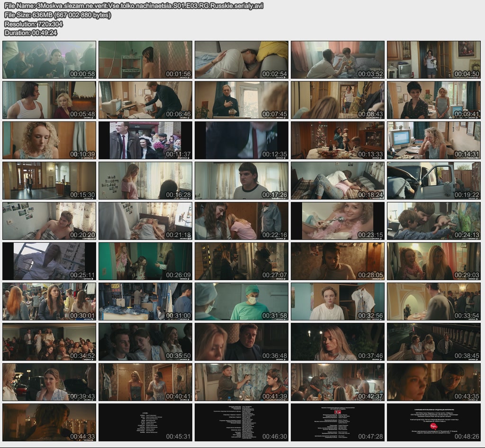Screen dimensions: 485x448
Task: Open the credits frame at 00:46:30
Action: (x=241, y=422)
